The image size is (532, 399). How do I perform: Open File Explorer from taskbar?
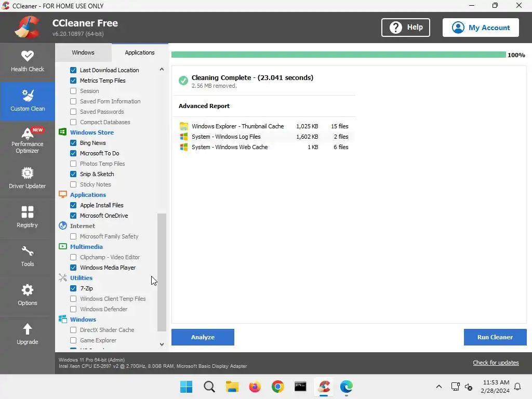(x=232, y=387)
